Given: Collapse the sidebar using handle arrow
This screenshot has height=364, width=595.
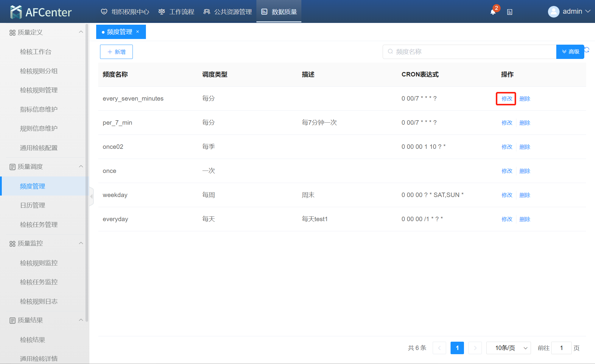Looking at the screenshot, I should click(91, 196).
